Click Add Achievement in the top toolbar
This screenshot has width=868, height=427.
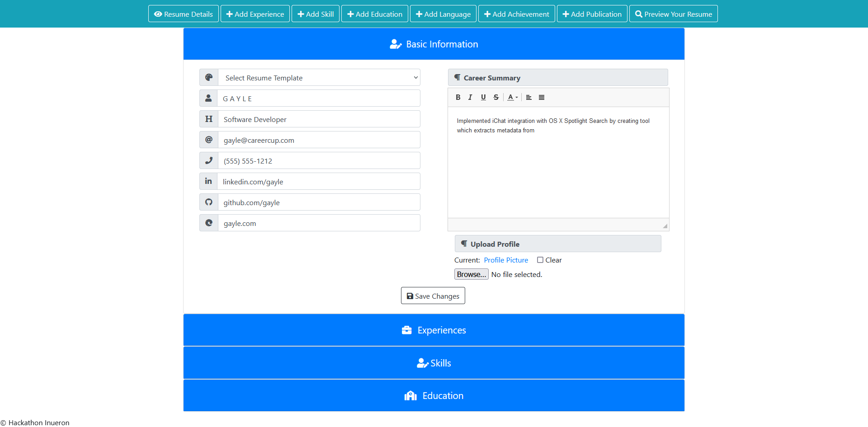(516, 14)
